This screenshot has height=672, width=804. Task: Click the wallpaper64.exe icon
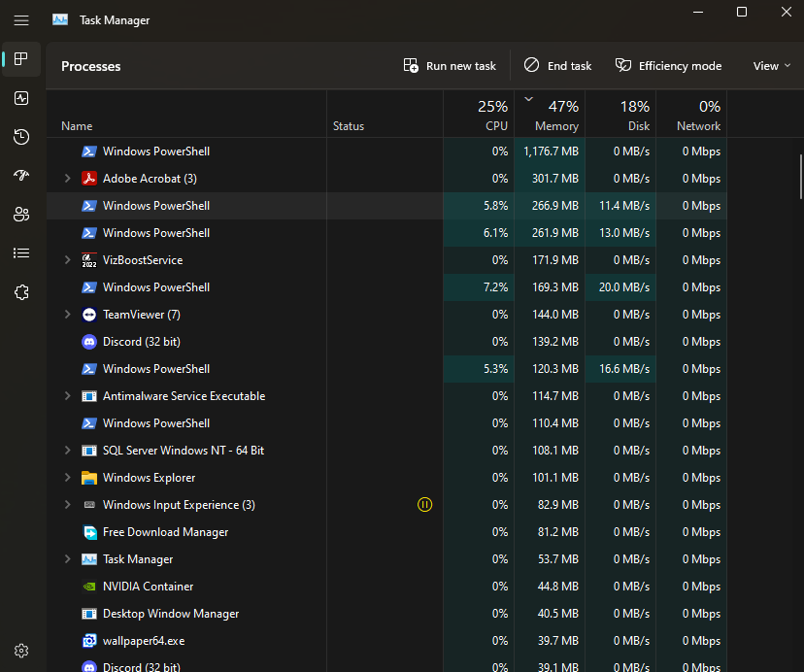[89, 641]
